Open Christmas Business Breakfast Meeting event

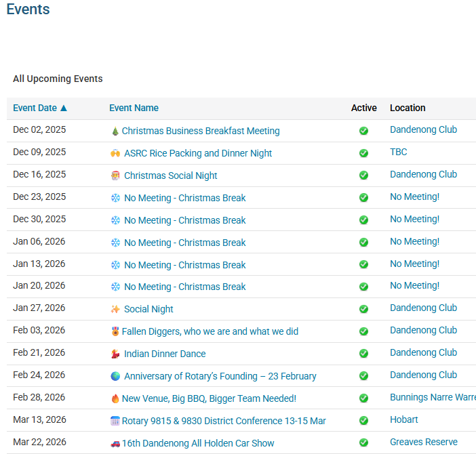coord(201,131)
